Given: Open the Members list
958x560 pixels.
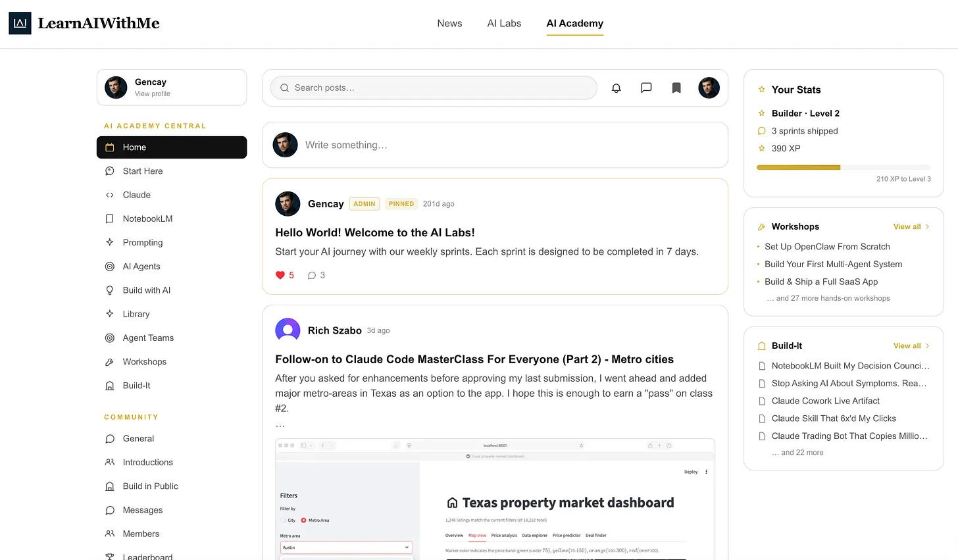Looking at the screenshot, I should [172, 534].
